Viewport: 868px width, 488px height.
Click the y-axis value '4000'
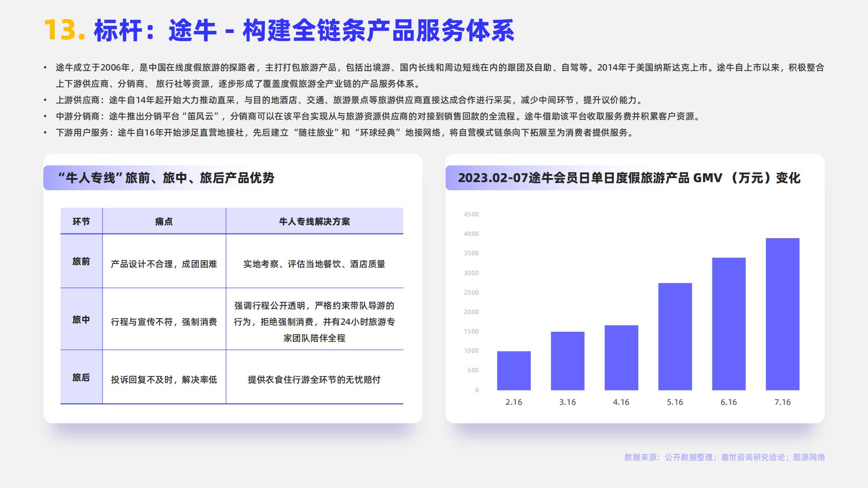(471, 234)
